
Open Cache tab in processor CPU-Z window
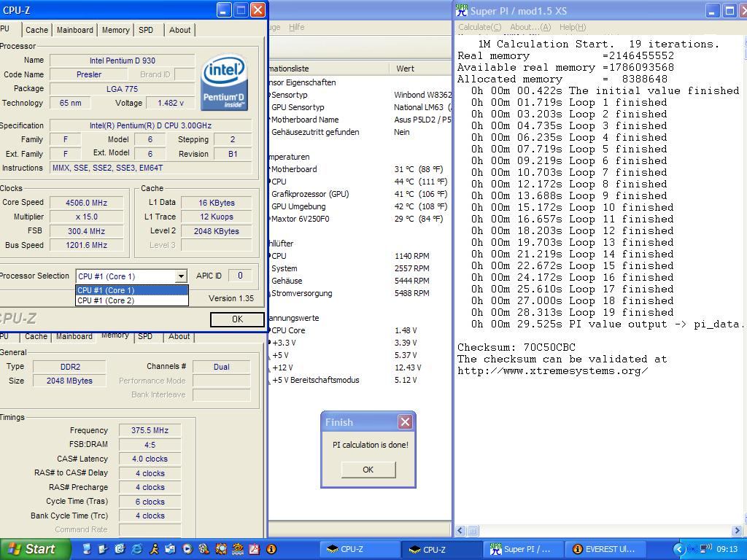point(36,30)
